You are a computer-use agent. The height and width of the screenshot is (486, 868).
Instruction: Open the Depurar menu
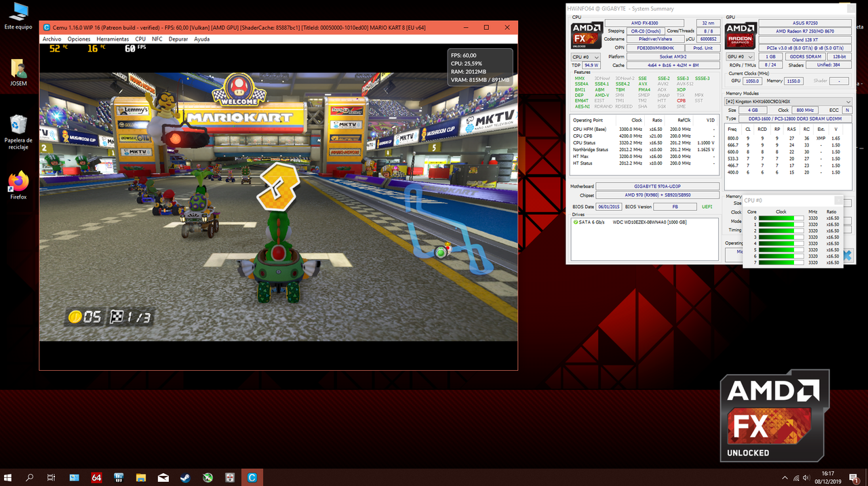178,39
